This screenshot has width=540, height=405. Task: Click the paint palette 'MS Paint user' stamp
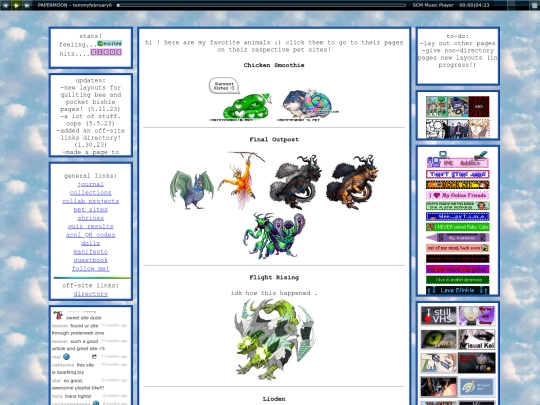[477, 387]
